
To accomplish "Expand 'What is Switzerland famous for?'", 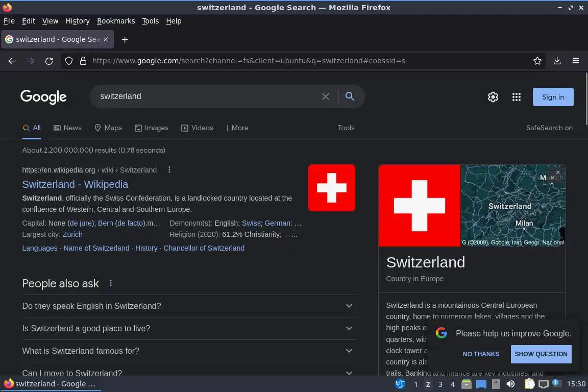I will (189, 351).
